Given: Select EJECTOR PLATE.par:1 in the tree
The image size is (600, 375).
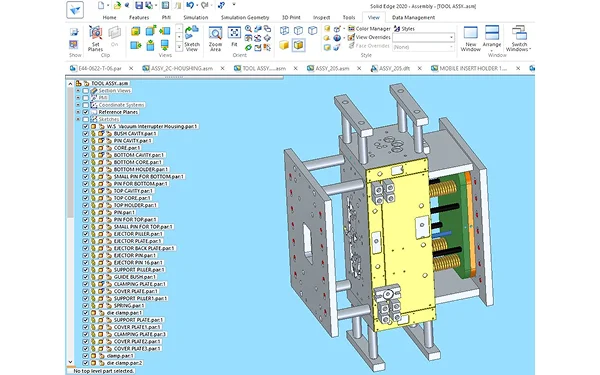Looking at the screenshot, I should click(x=138, y=241).
